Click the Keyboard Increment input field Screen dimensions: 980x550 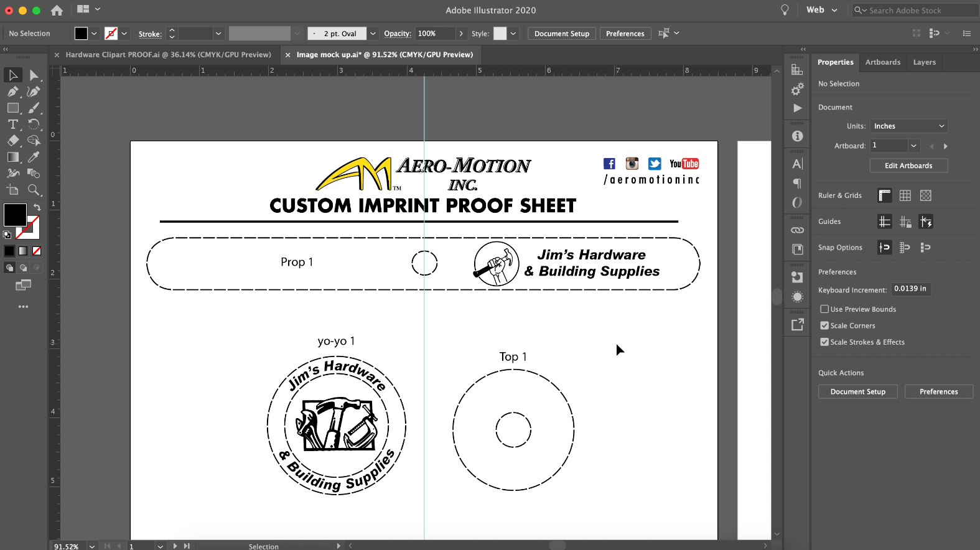[x=910, y=289]
